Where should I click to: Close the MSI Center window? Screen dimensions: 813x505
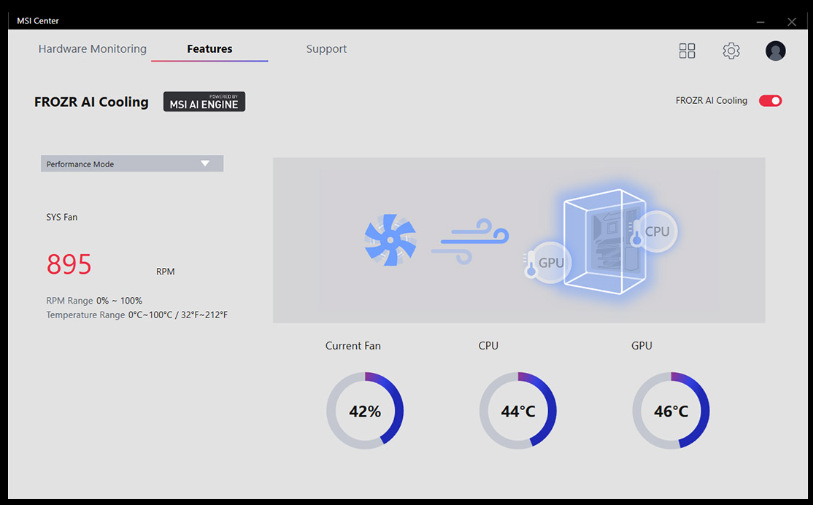(792, 22)
